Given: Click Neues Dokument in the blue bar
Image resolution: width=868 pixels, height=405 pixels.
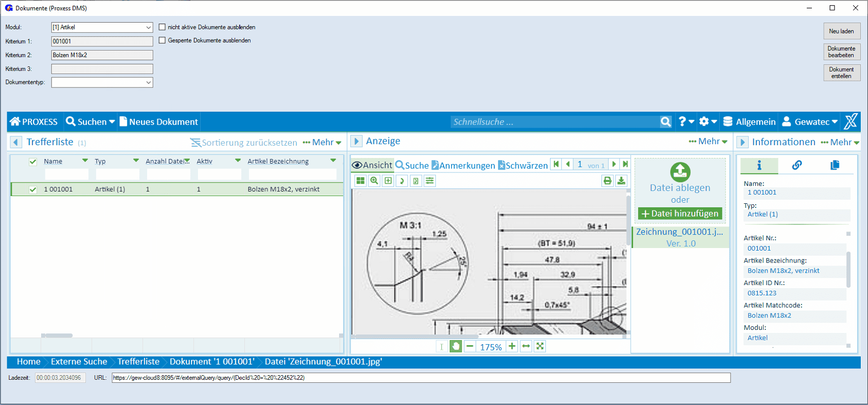Looking at the screenshot, I should (158, 122).
